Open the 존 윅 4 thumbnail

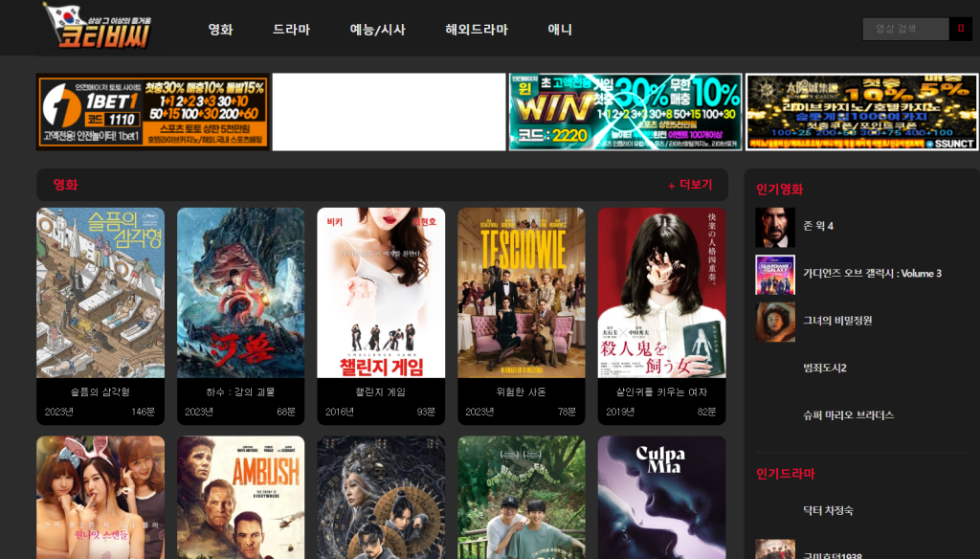coord(775,227)
